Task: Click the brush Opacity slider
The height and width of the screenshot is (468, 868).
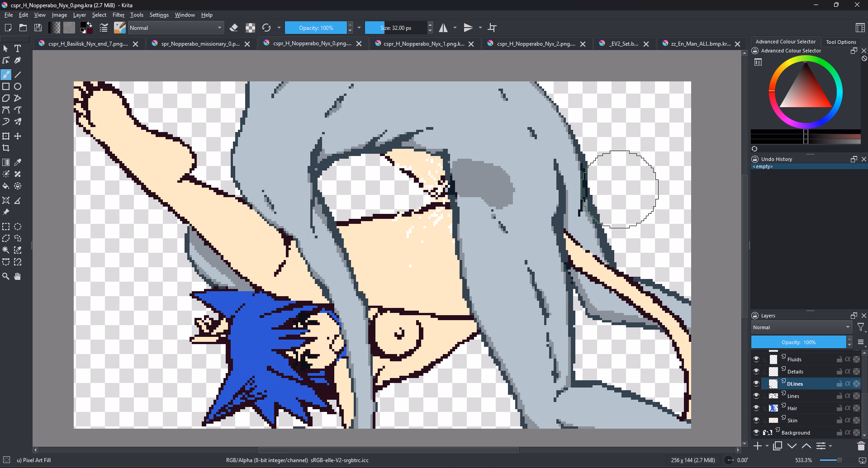Action: pyautogui.click(x=316, y=28)
